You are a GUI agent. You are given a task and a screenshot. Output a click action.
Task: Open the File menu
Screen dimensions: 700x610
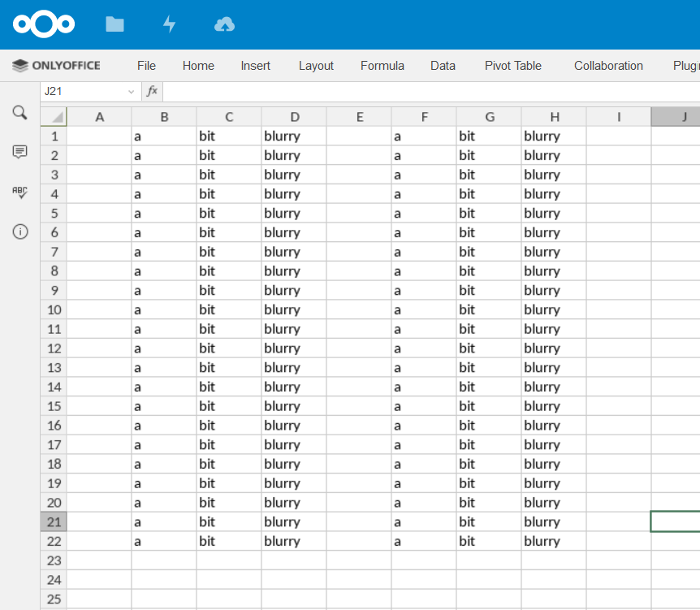(146, 66)
